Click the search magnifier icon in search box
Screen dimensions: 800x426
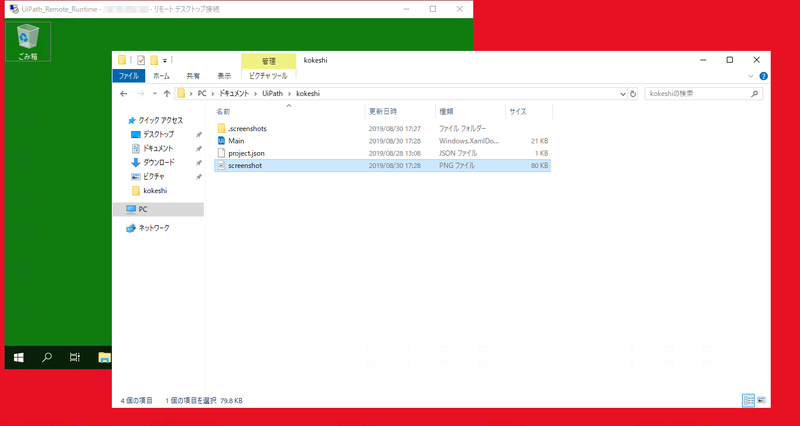pos(755,94)
